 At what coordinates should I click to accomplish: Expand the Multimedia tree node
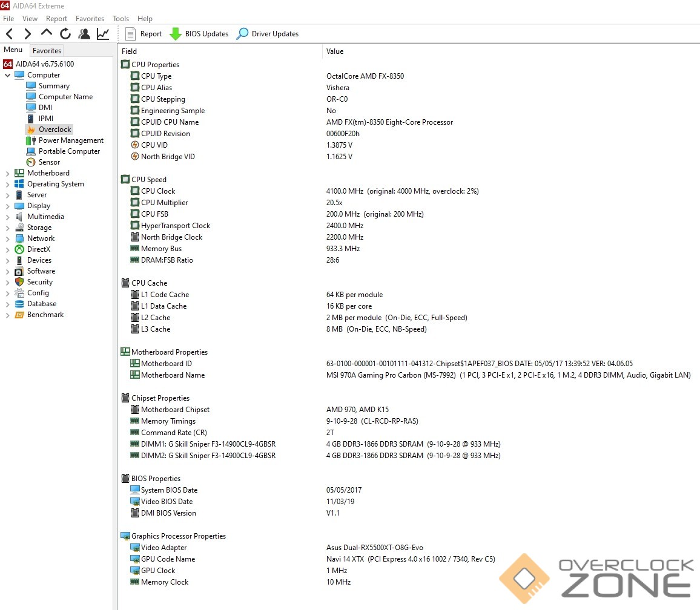pos(7,217)
